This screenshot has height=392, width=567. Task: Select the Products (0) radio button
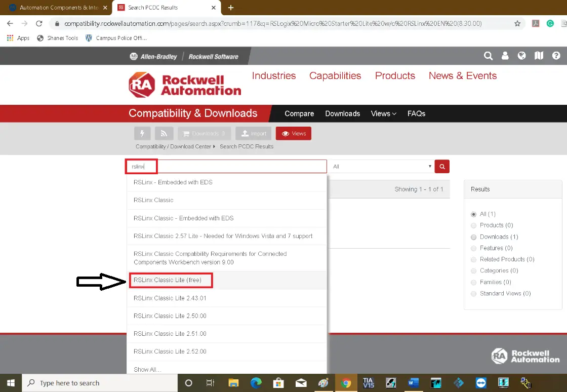[473, 226]
